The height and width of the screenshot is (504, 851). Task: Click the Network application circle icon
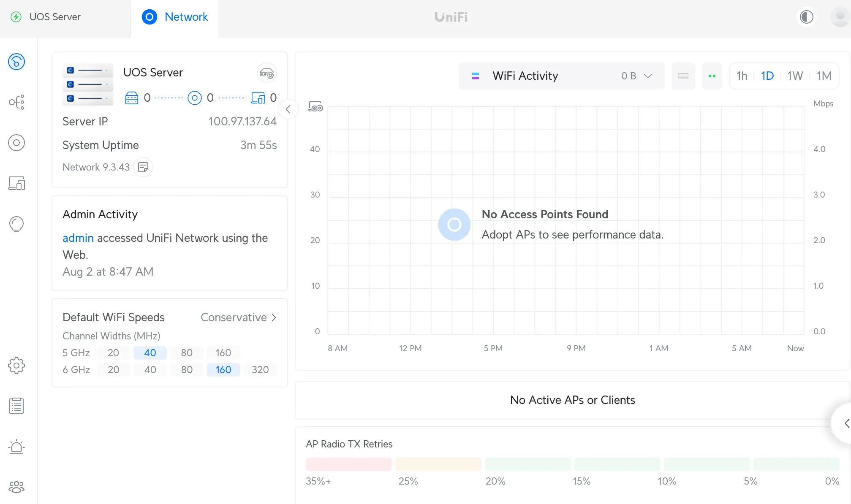150,17
